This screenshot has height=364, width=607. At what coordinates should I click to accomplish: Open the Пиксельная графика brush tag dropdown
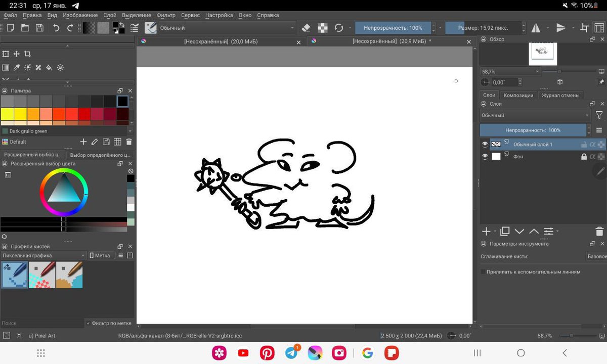[44, 256]
